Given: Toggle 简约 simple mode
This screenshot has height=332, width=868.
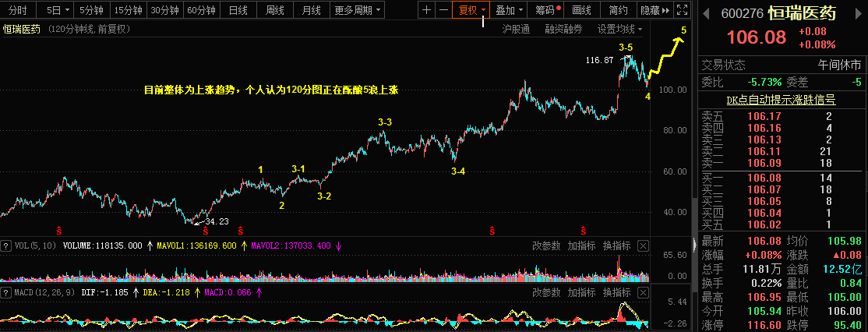Looking at the screenshot, I should click(x=618, y=10).
